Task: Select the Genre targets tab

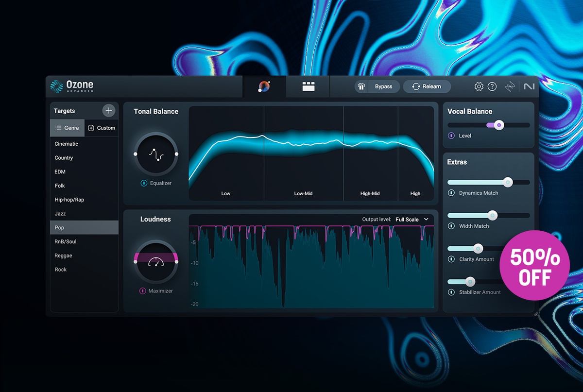Action: pyautogui.click(x=67, y=128)
